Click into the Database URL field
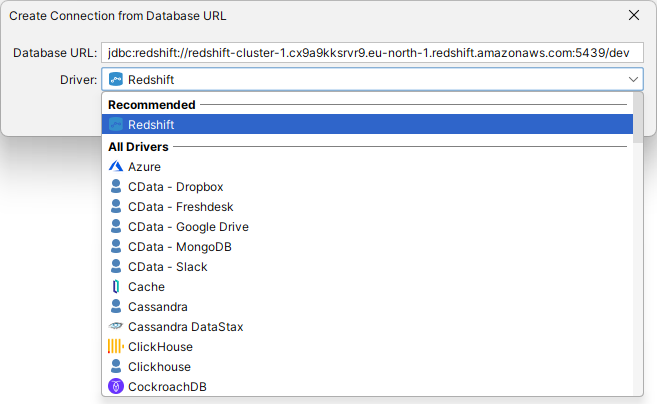This screenshot has width=657, height=404. 372,52
